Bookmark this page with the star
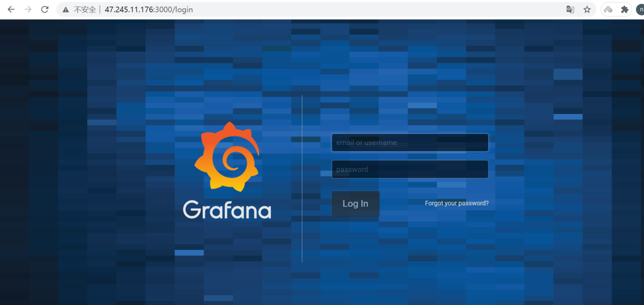The height and width of the screenshot is (305, 644). tap(587, 10)
